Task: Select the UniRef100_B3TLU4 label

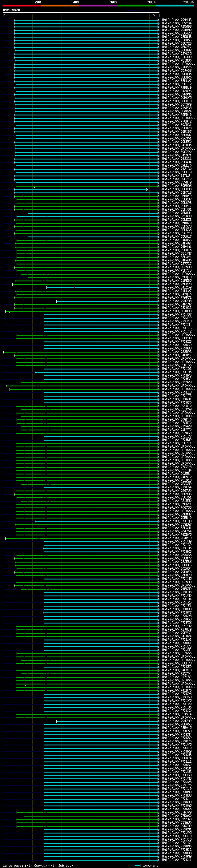Action: pos(177,176)
